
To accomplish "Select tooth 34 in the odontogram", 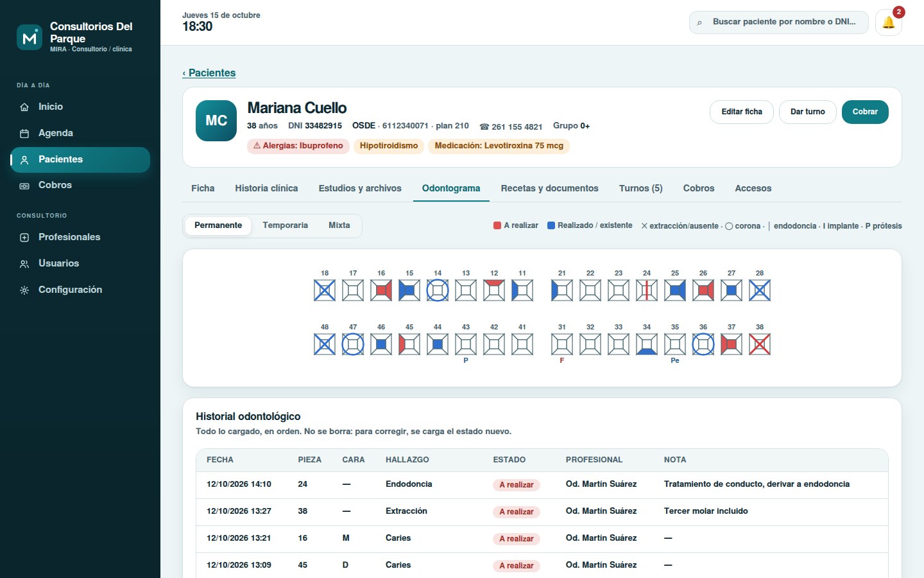I will (x=647, y=344).
